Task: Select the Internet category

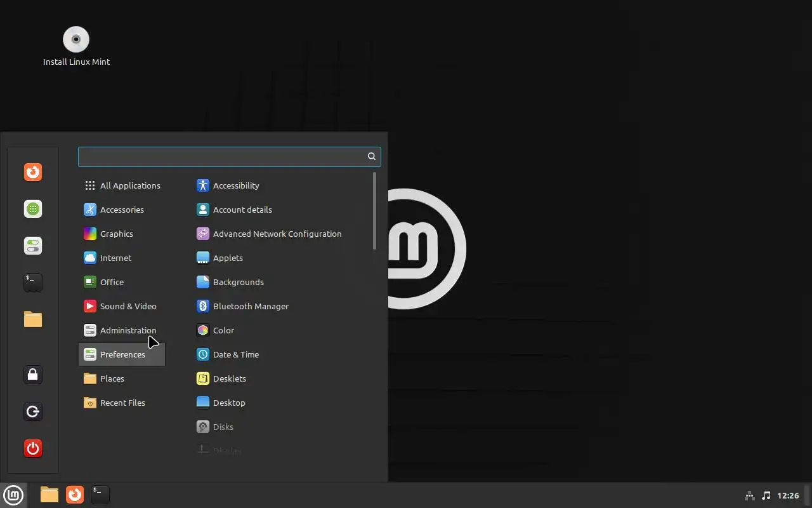Action: [122, 258]
